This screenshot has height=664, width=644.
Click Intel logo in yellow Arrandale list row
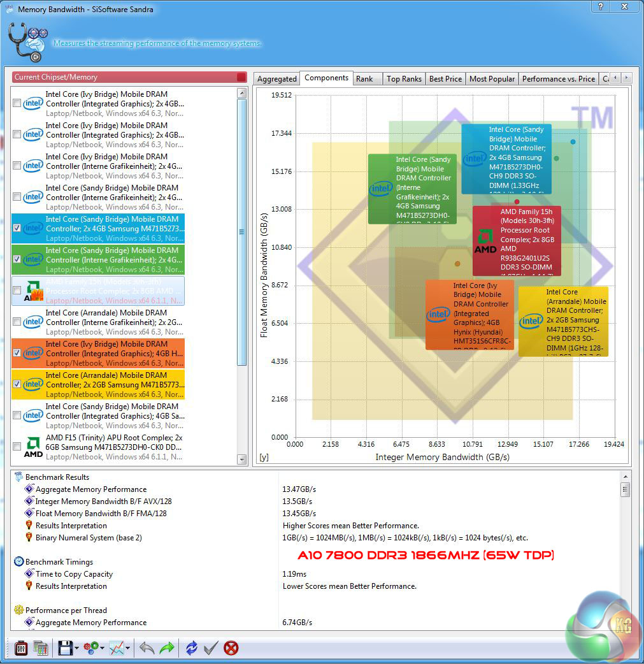(33, 384)
